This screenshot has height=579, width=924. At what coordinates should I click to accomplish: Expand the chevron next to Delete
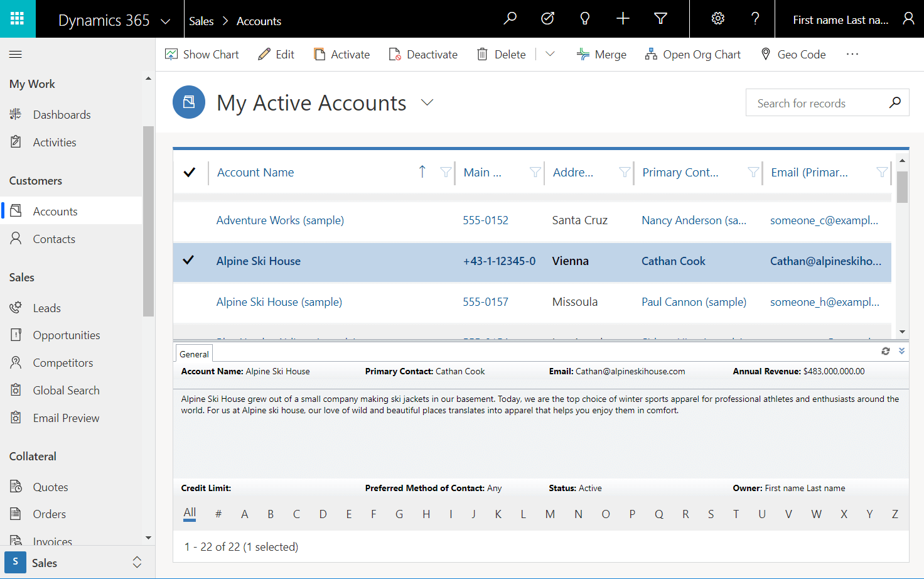550,54
